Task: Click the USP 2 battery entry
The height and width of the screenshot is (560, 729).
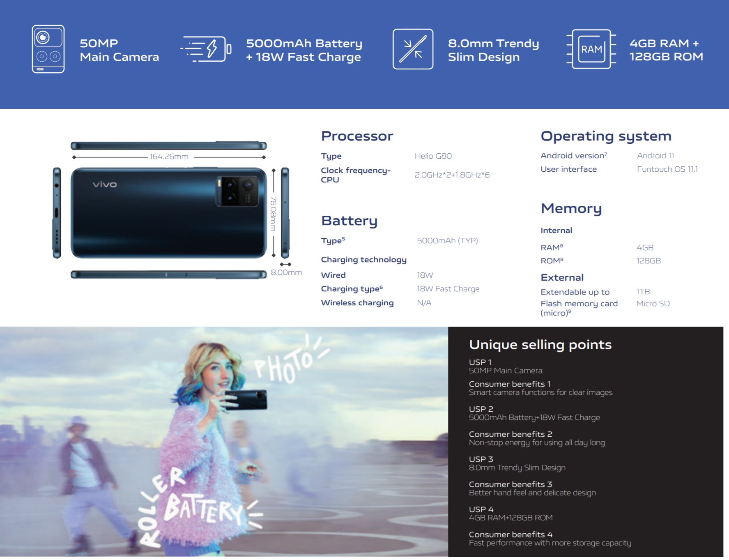Action: click(x=534, y=413)
